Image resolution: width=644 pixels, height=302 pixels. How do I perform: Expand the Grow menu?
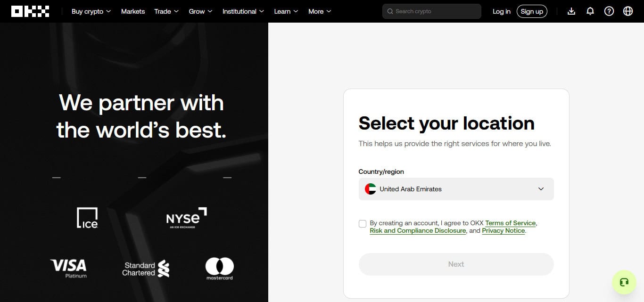(x=200, y=11)
